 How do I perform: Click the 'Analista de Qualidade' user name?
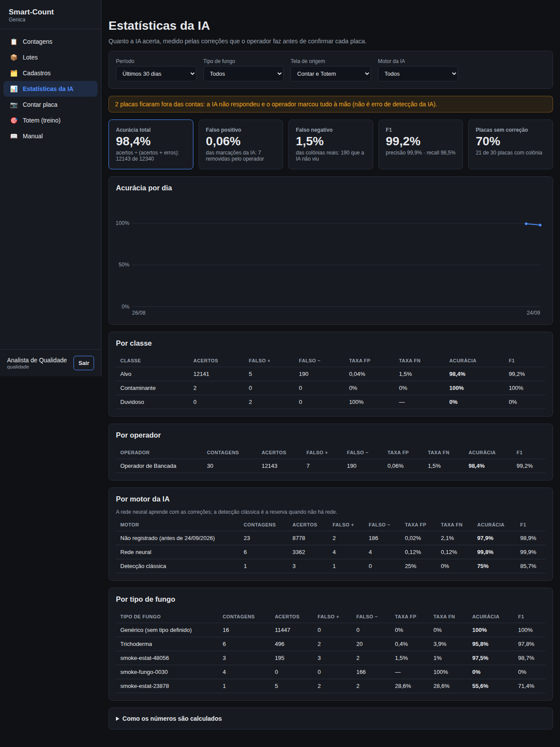click(37, 360)
